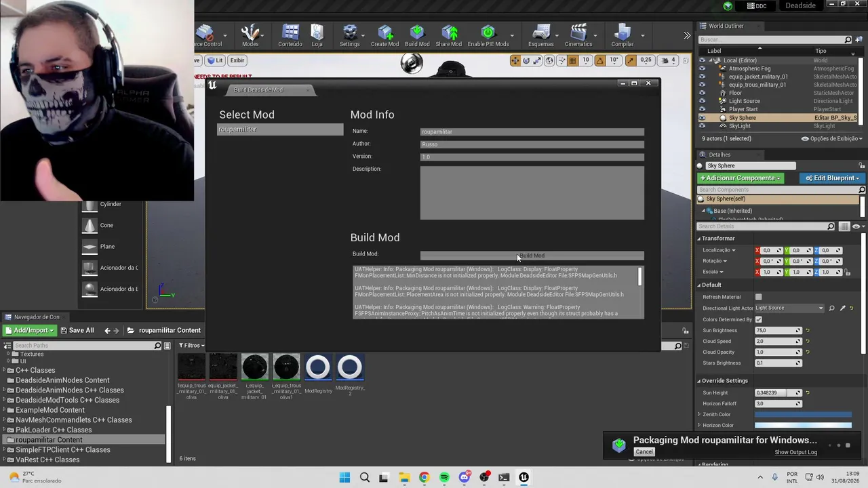868x488 pixels.
Task: Toggle visibility of Atmospheric Fog actor
Action: pyautogui.click(x=702, y=68)
